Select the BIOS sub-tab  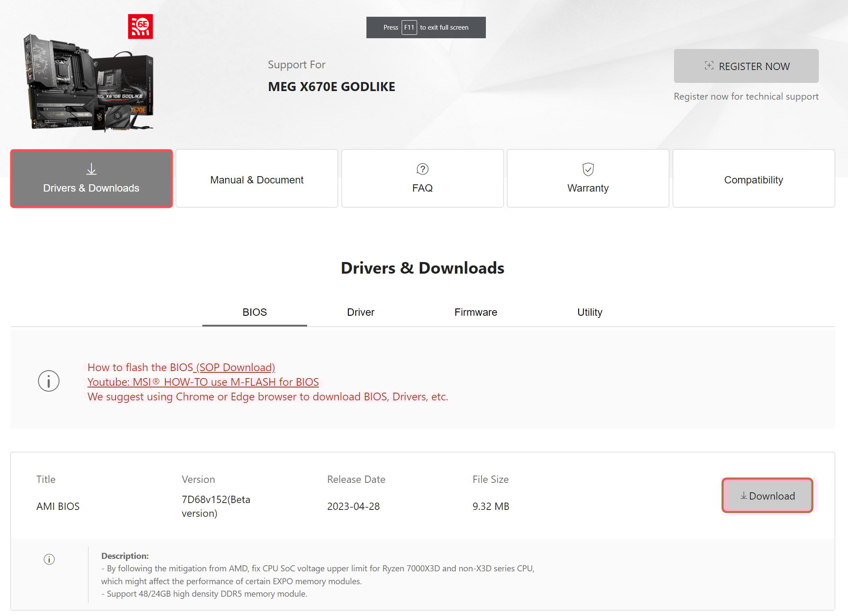pyautogui.click(x=255, y=312)
